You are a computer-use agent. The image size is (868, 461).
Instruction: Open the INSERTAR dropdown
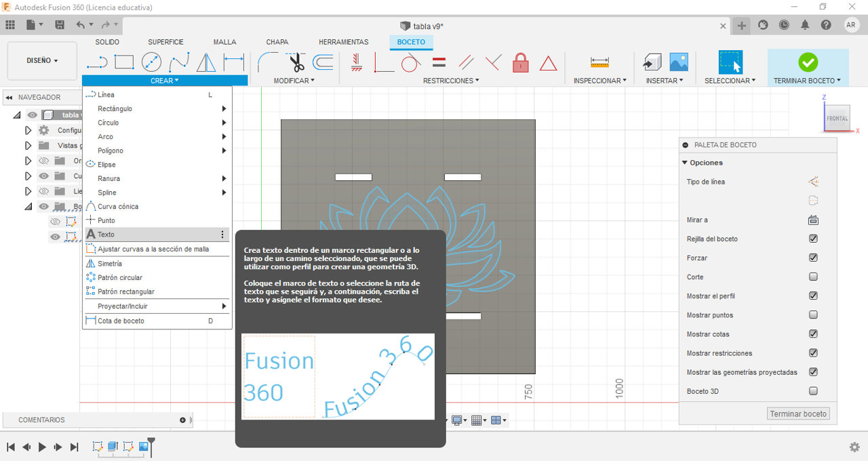[x=665, y=81]
